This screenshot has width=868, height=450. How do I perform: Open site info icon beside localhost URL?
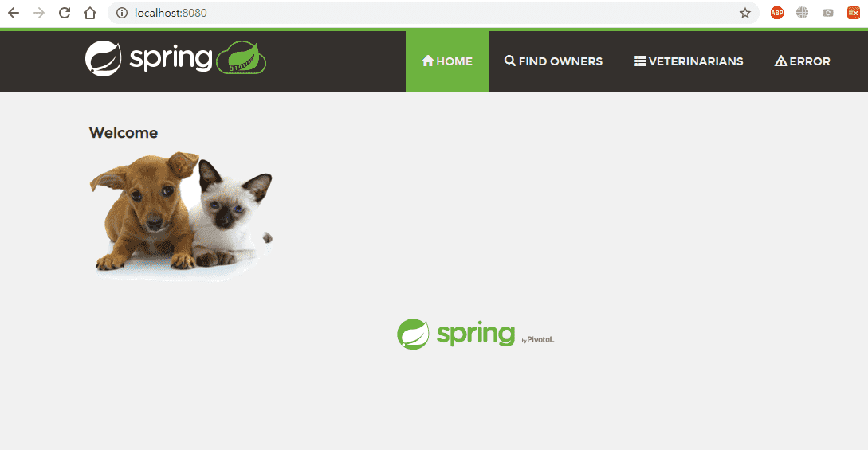(122, 13)
